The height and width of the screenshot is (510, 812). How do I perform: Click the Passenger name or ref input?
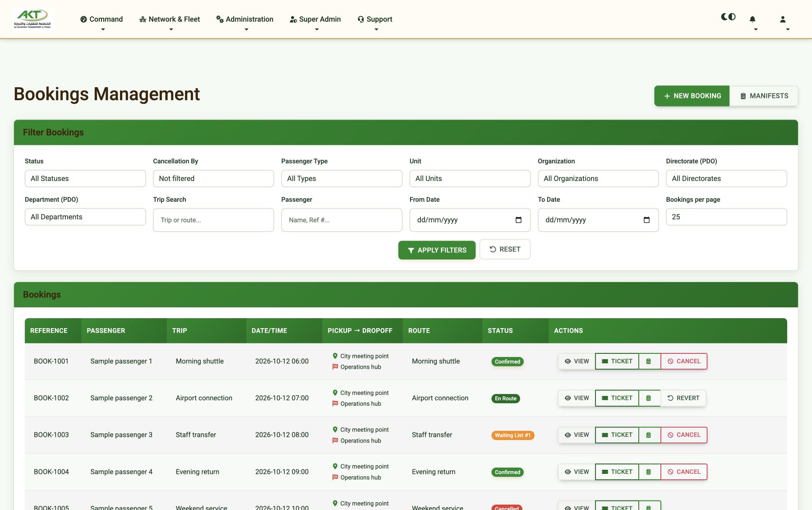341,220
